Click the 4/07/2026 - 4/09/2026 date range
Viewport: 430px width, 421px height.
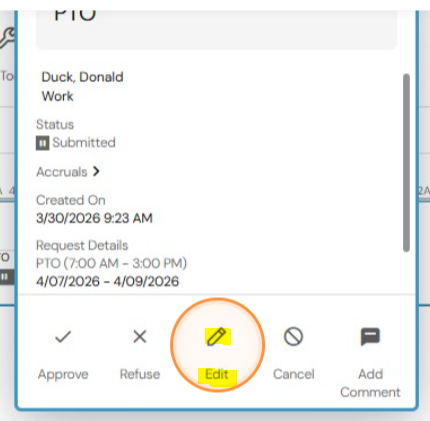pos(108,281)
